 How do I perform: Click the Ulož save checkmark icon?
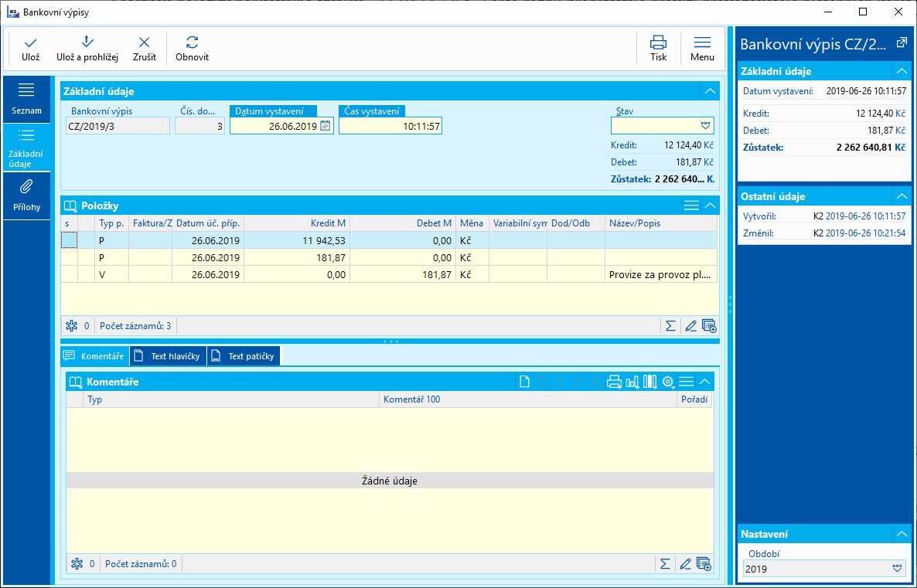[x=31, y=43]
